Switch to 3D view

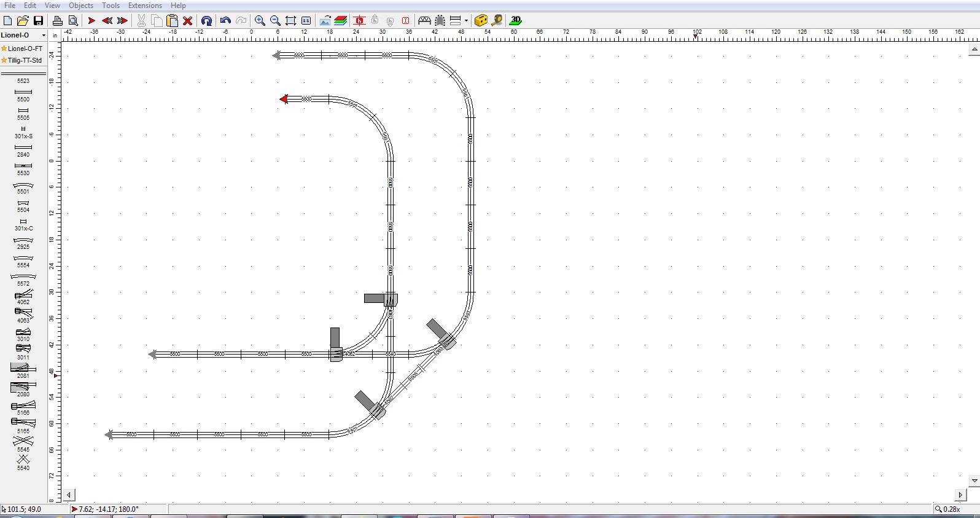516,20
